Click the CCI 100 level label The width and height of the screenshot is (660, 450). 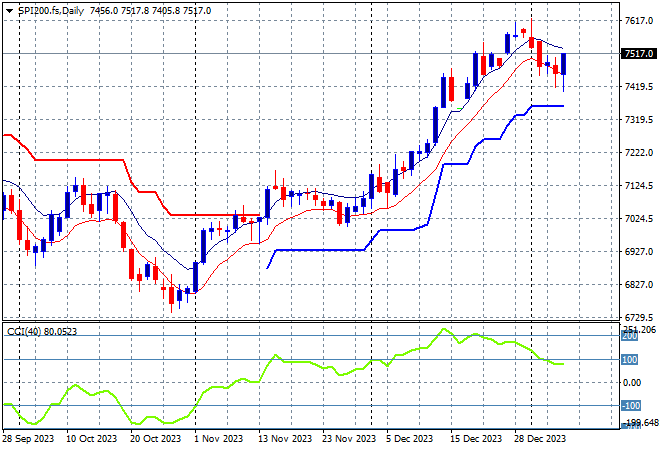631,360
